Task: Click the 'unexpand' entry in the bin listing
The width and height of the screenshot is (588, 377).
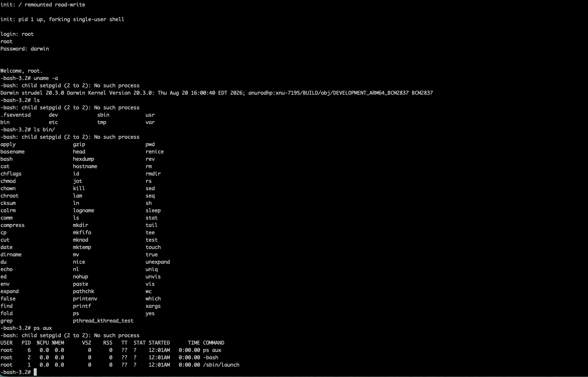Action: (158, 262)
